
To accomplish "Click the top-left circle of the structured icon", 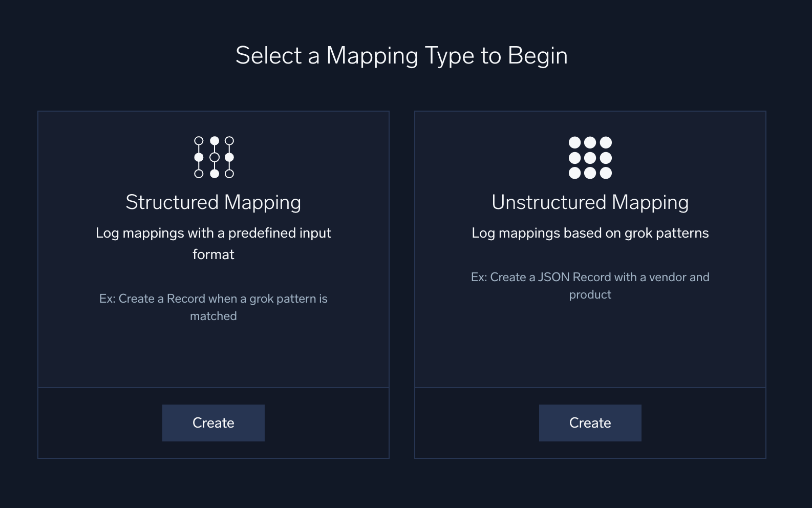I will pos(199,139).
